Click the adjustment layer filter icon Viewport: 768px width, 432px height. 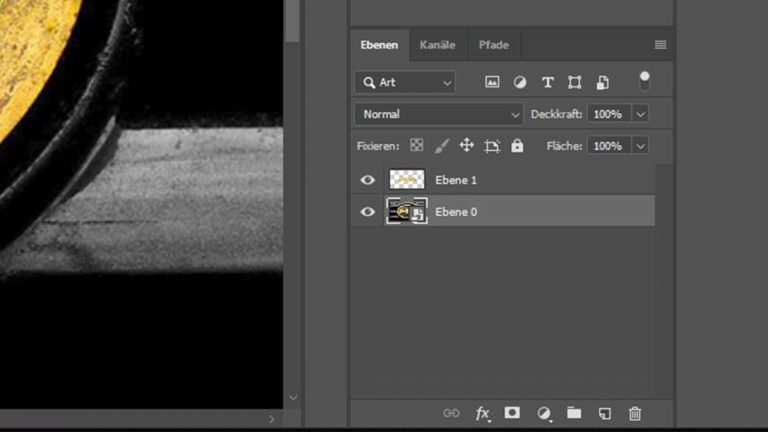pyautogui.click(x=520, y=82)
